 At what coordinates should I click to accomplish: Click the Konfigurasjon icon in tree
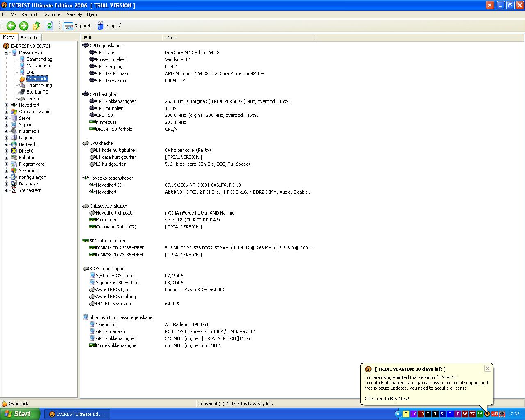point(14,177)
